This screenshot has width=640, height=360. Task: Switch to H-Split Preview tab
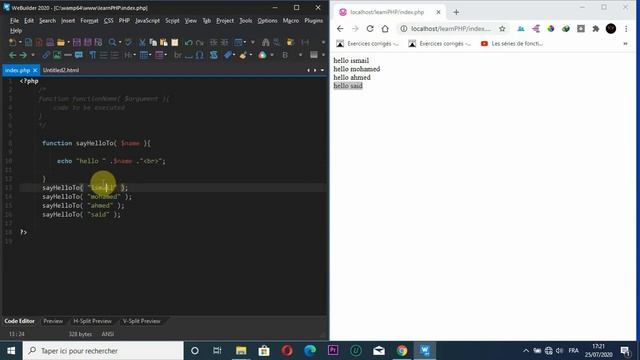pos(92,321)
